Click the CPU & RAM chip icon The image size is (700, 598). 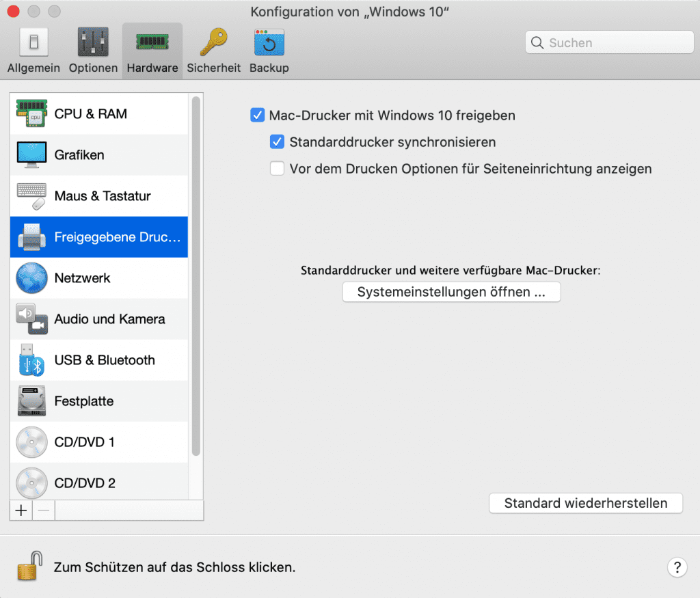pyautogui.click(x=31, y=114)
